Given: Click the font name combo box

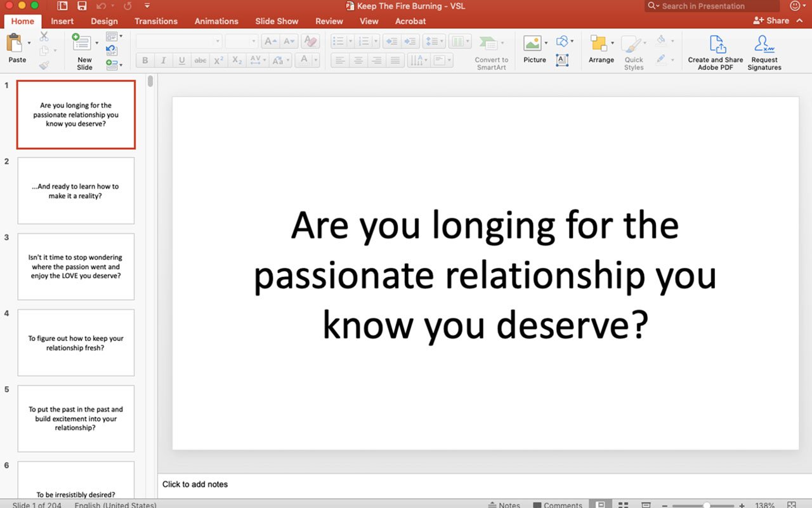Looking at the screenshot, I should click(x=179, y=41).
